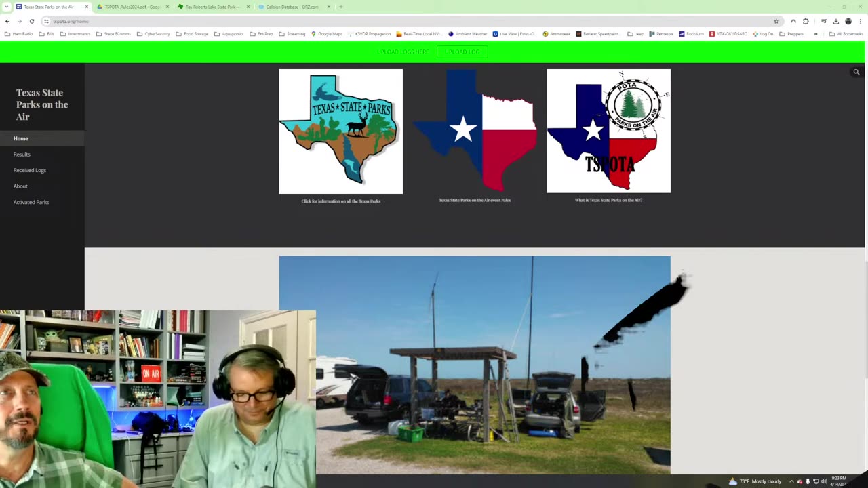
Task: Open the taskbar weather widget 73°F Mostly cloudy
Action: tap(755, 481)
